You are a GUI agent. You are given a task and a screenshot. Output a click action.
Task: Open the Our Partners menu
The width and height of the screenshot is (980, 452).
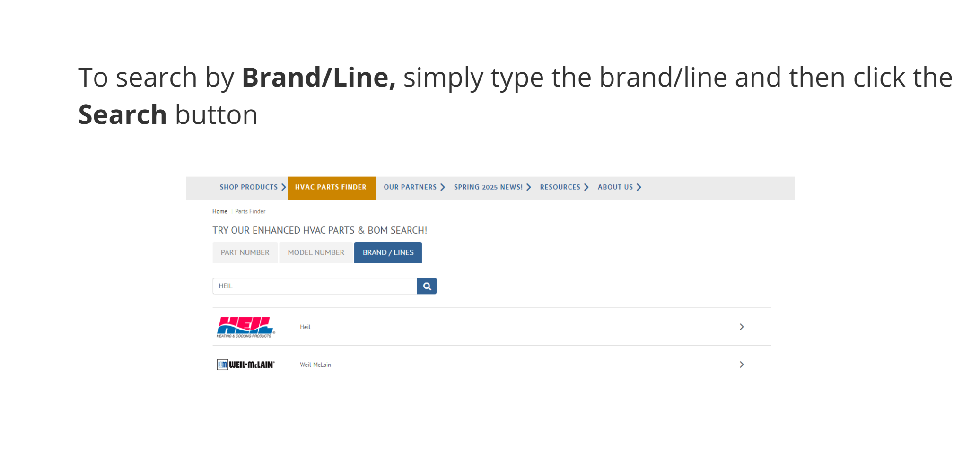click(410, 187)
